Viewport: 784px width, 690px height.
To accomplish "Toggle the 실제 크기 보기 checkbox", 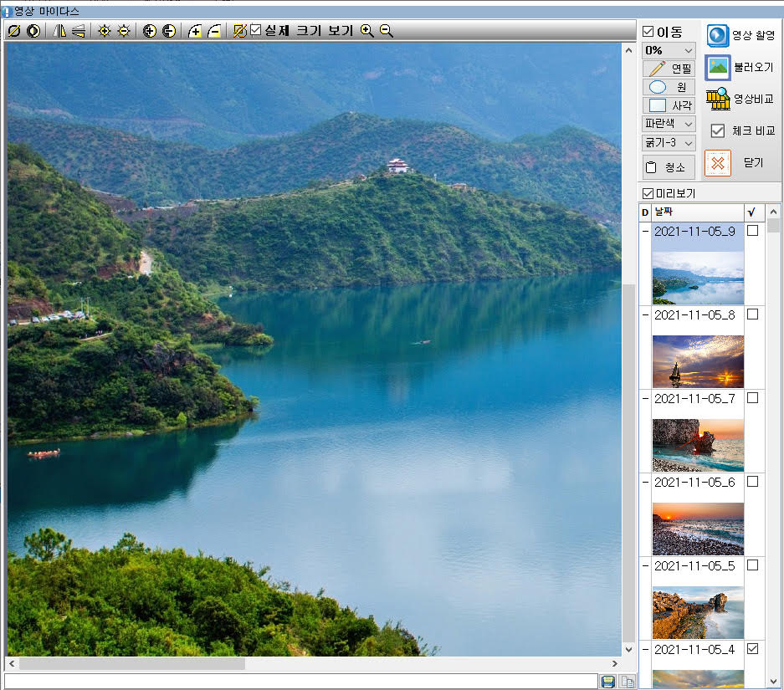I will [x=256, y=31].
